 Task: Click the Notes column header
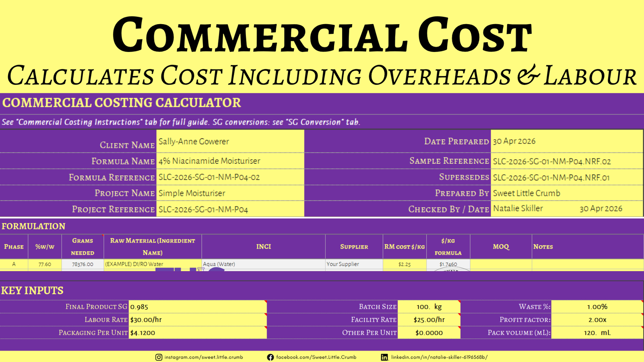tap(588, 247)
